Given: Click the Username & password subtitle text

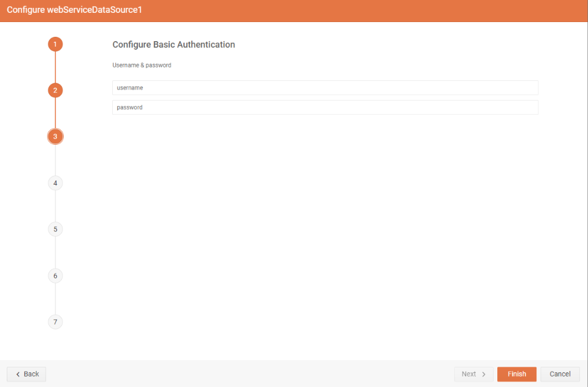Looking at the screenshot, I should coord(141,64).
